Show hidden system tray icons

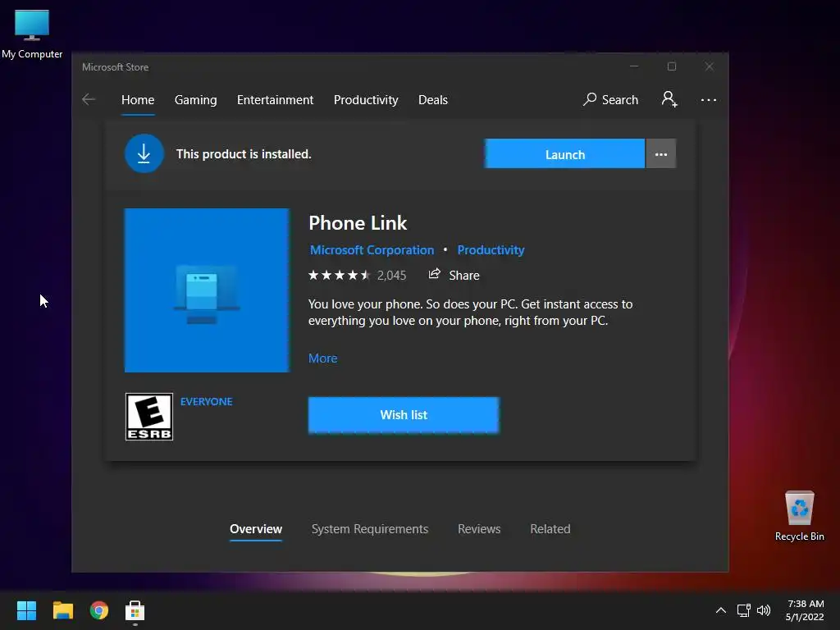coord(721,610)
